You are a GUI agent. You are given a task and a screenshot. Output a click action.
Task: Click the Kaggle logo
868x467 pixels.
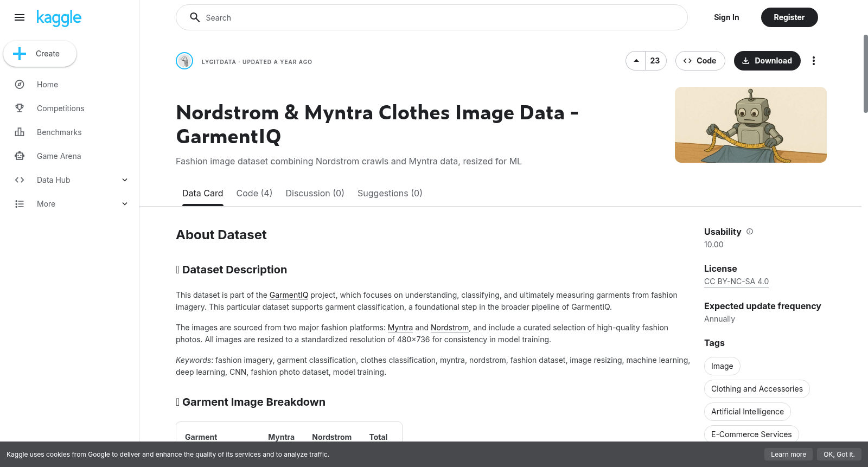pyautogui.click(x=59, y=18)
